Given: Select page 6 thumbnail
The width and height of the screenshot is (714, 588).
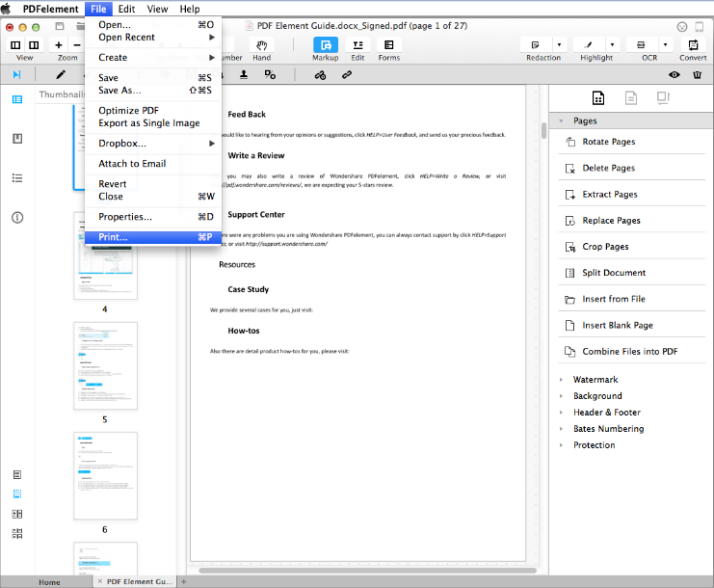Looking at the screenshot, I should tap(105, 476).
